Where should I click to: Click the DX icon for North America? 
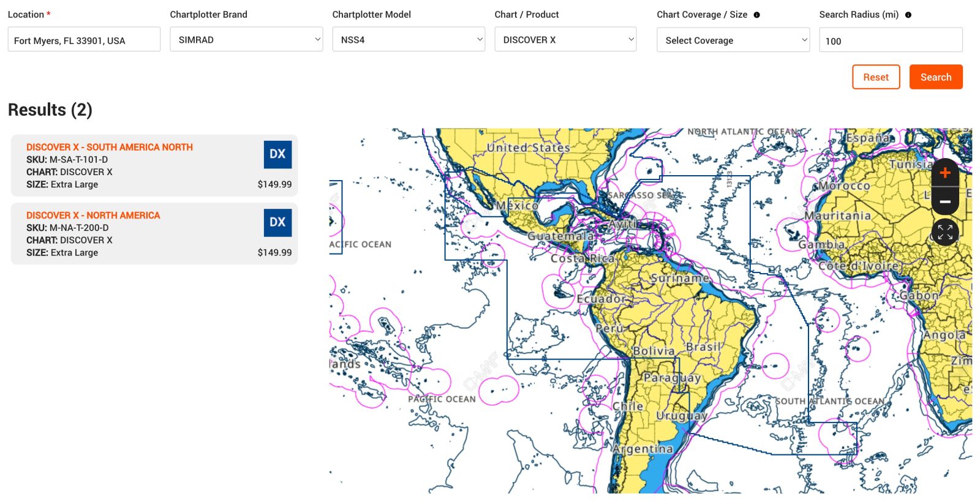pos(277,222)
